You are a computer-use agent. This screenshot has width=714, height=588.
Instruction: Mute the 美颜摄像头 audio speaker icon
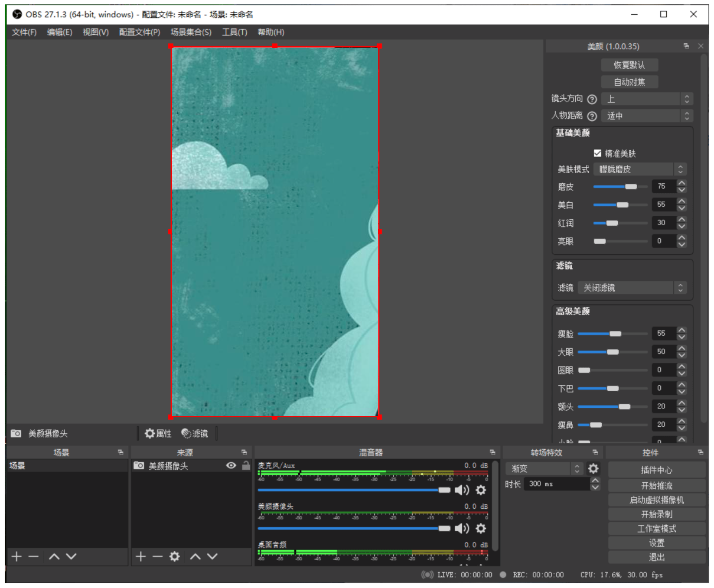(462, 528)
